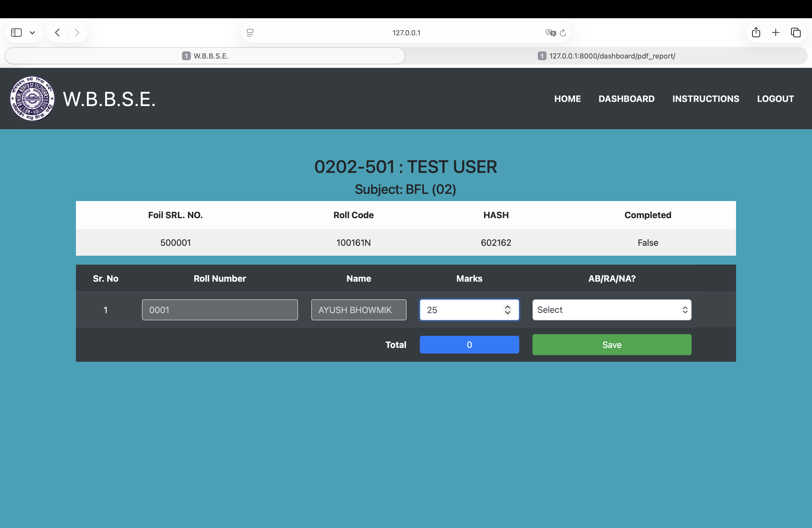Open the HOME nav link
Screen dimensions: 812x528
[567, 99]
